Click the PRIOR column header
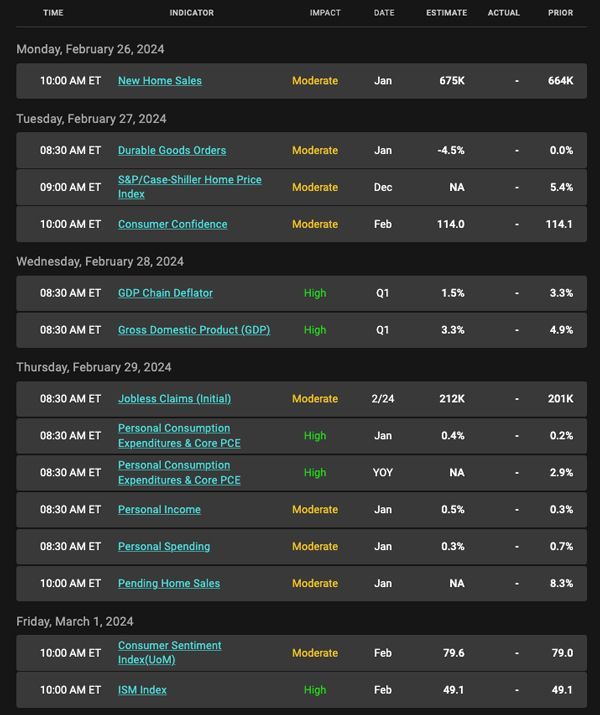 560,13
